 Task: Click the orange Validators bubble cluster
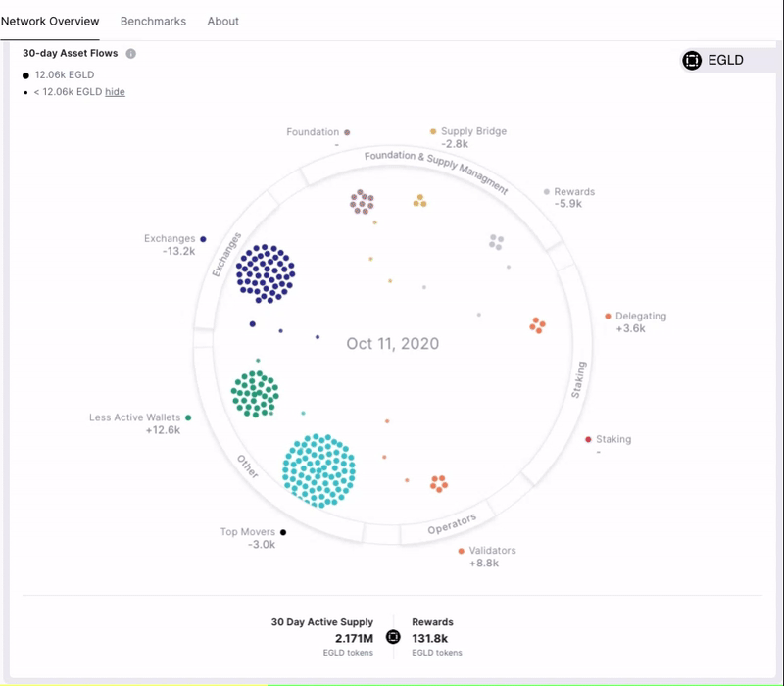[x=439, y=483]
